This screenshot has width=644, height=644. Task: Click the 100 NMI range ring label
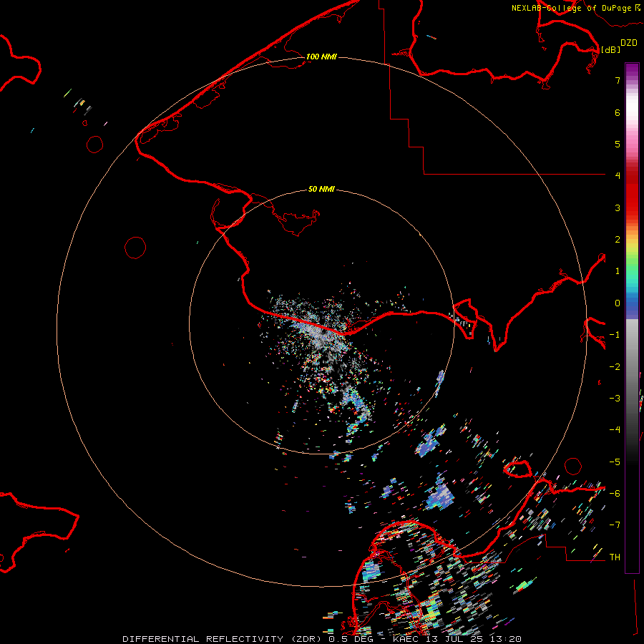coord(321,57)
